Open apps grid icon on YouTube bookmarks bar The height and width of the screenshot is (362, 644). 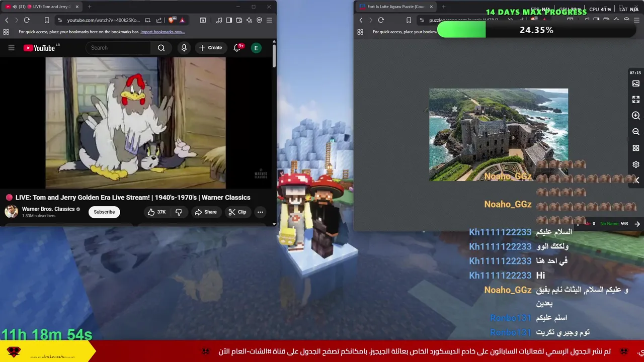click(6, 32)
